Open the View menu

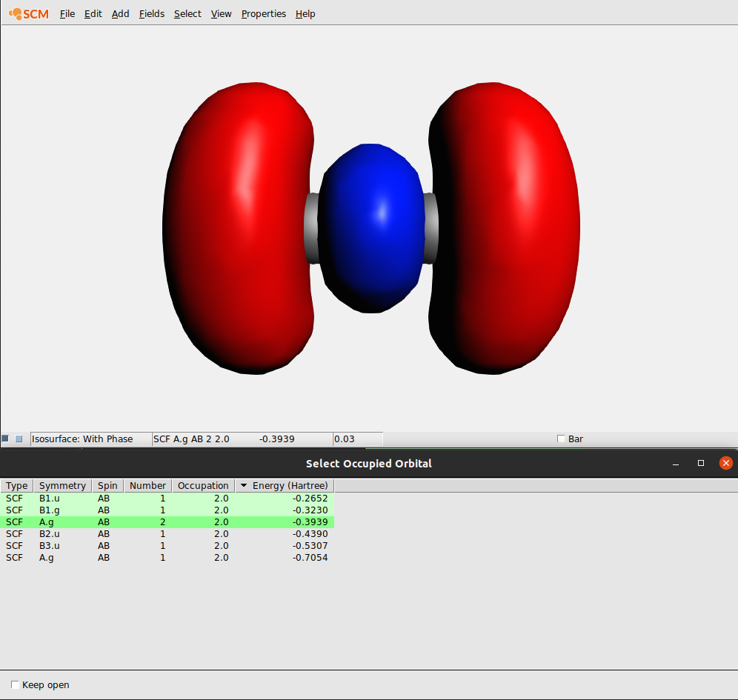[x=221, y=13]
